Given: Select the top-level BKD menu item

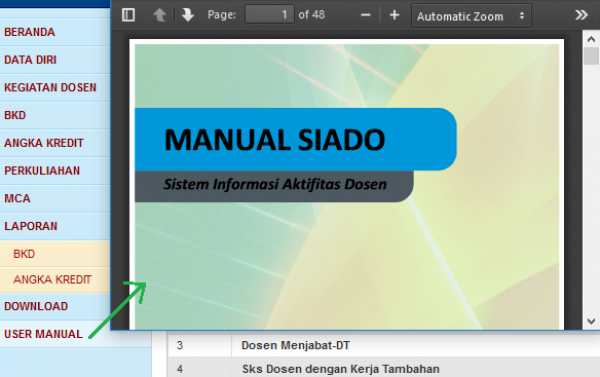Looking at the screenshot, I should [55, 115].
